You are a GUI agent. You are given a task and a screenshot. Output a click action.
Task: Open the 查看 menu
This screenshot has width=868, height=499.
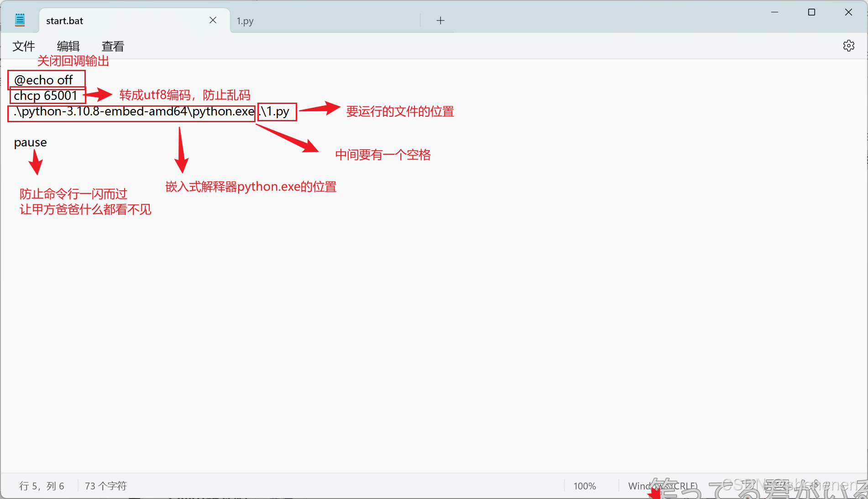(x=112, y=46)
